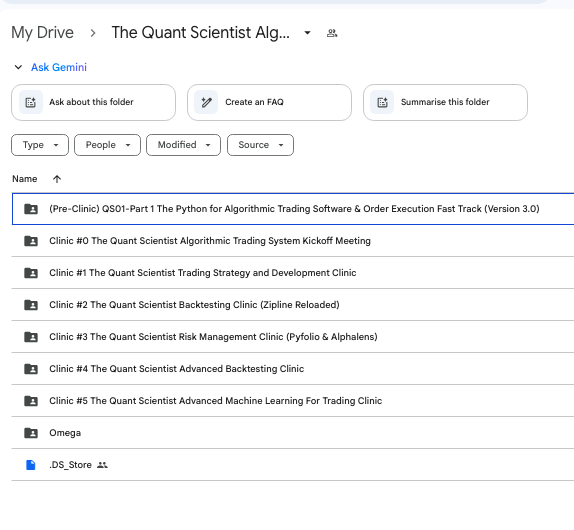Select Clinic #2 Backtesting Clinic Zipline Reloaded row
The image size is (574, 530).
(293, 305)
